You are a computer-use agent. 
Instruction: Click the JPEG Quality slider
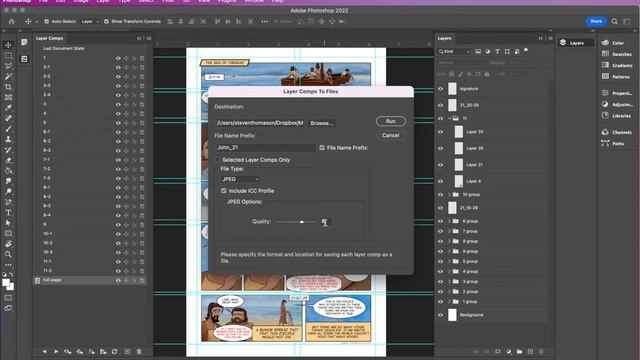point(296,222)
